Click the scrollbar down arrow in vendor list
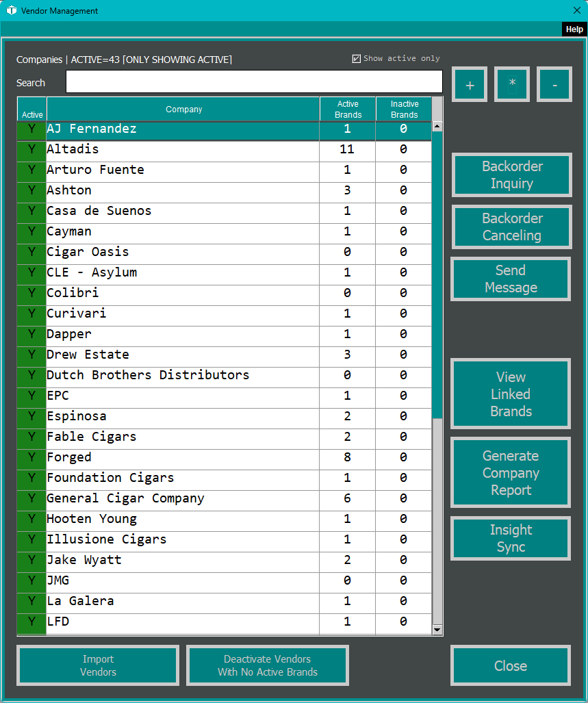The width and height of the screenshot is (588, 703). 437,630
